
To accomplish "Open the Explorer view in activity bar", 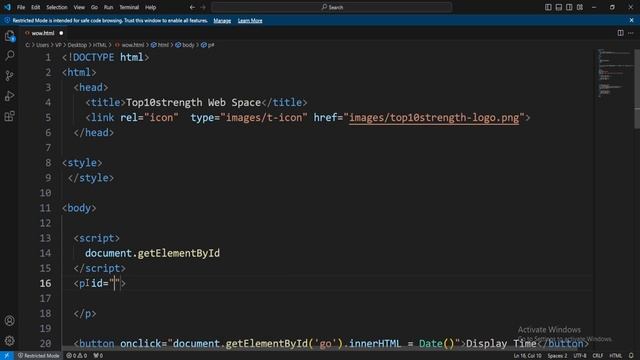I will pos(9,36).
